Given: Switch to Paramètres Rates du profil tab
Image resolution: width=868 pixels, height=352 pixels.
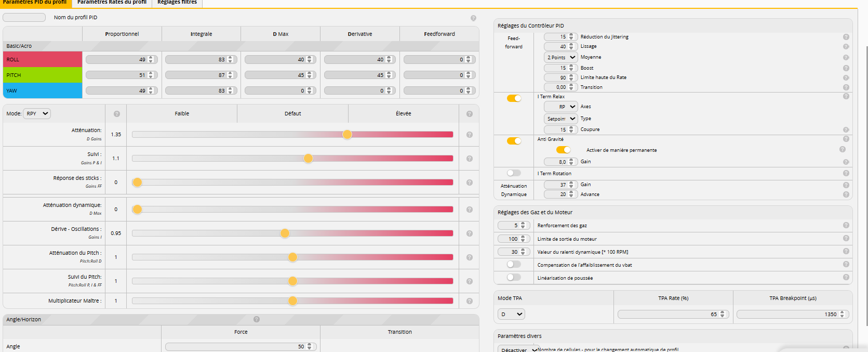Looking at the screenshot, I should (x=112, y=3).
